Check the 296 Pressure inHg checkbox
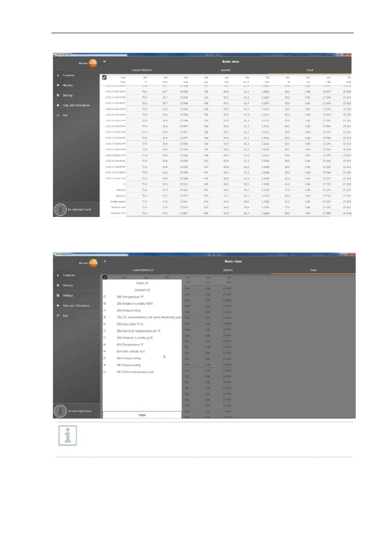 pos(105,311)
